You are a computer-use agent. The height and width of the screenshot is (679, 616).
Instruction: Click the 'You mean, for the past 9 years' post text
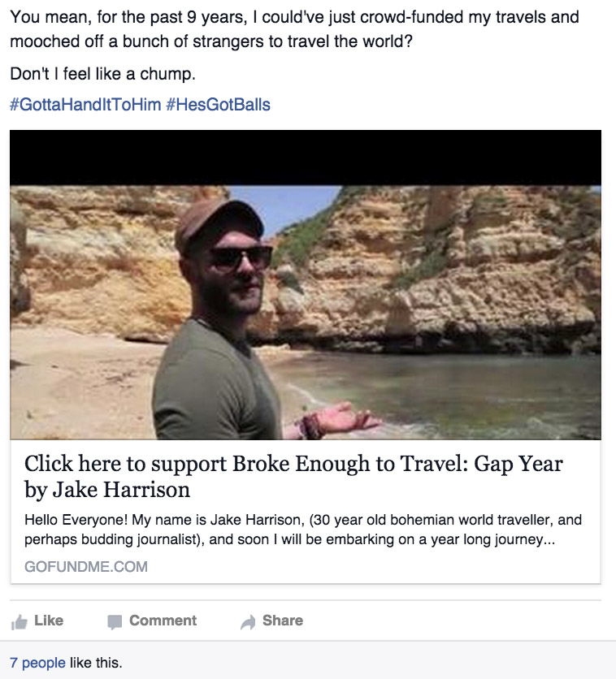click(x=294, y=29)
